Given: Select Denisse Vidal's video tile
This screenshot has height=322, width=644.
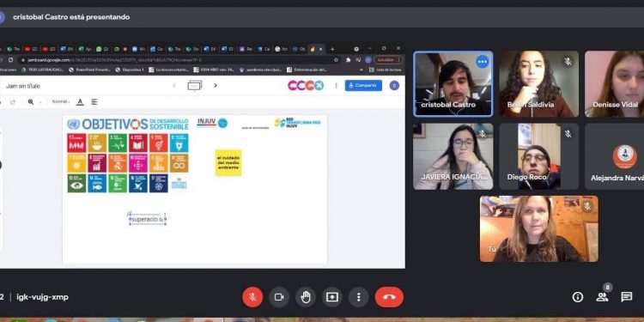Looking at the screenshot, I should click(615, 84).
